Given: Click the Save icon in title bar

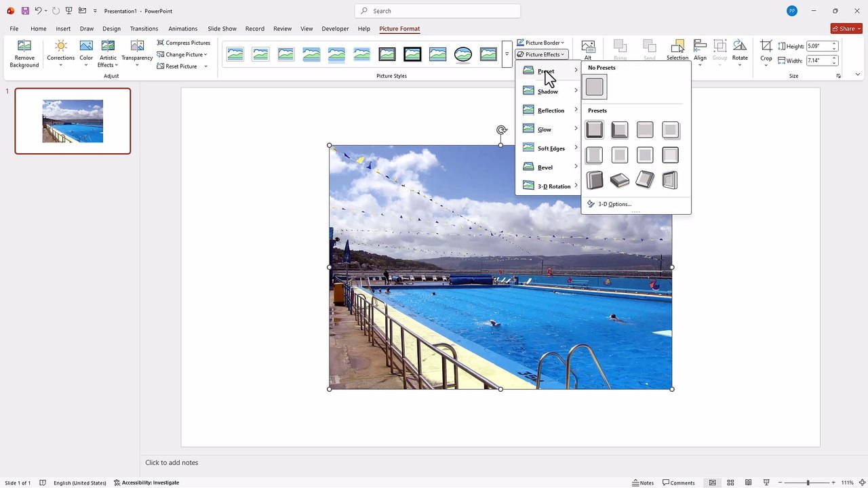Looking at the screenshot, I should 25,11.
